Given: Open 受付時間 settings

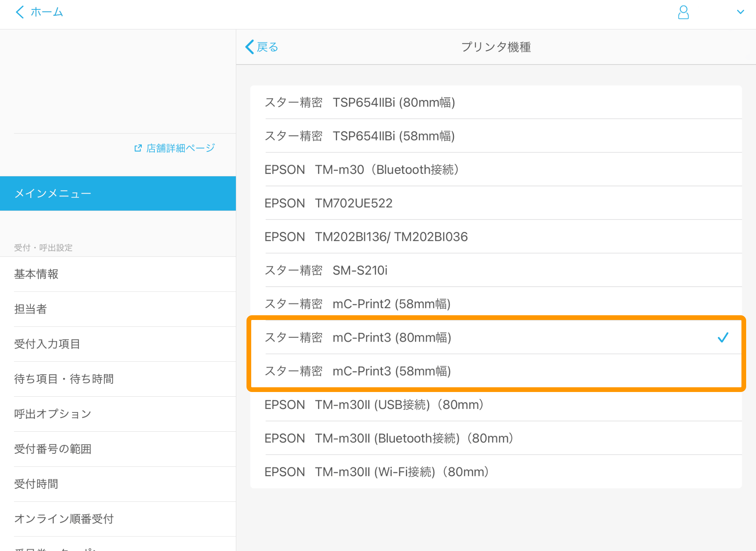Looking at the screenshot, I should pos(118,484).
